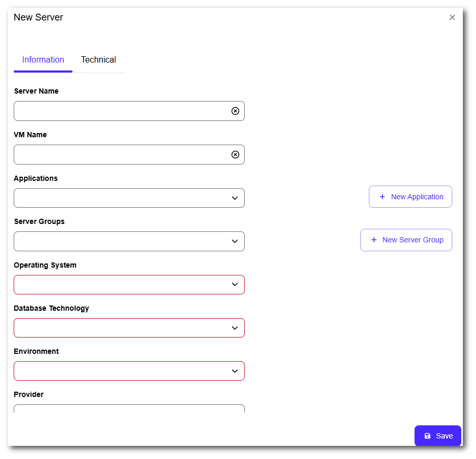Expand the Applications dropdown chevron

tap(235, 198)
